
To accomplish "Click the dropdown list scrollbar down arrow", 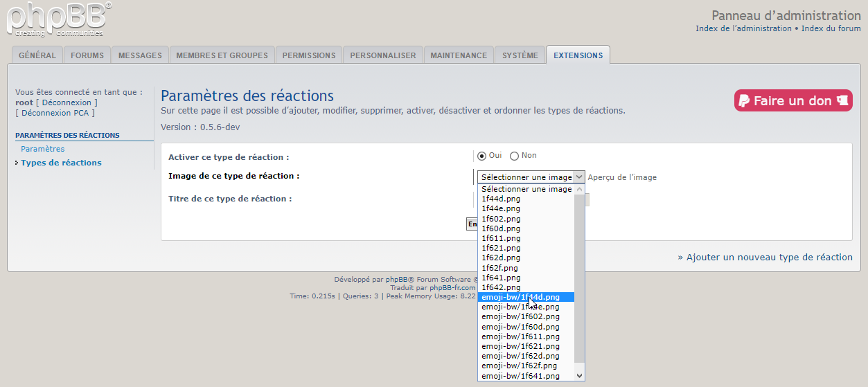I will 579,376.
